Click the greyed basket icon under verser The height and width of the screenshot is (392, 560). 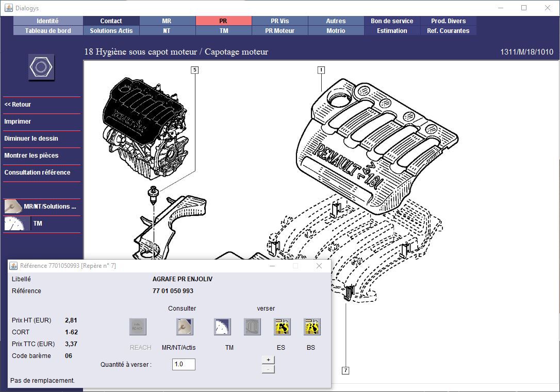point(252,327)
